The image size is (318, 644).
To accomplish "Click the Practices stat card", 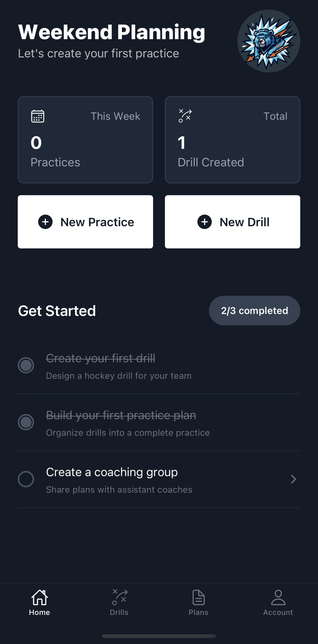I will click(x=85, y=139).
